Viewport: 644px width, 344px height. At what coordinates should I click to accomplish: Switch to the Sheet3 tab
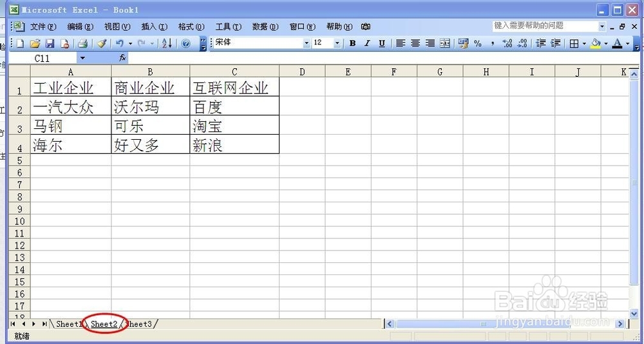pos(139,324)
